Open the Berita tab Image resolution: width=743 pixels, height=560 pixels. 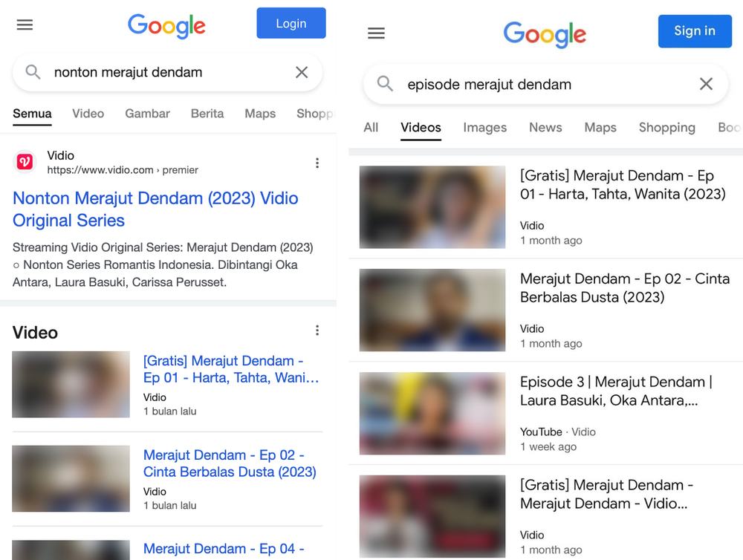[207, 114]
